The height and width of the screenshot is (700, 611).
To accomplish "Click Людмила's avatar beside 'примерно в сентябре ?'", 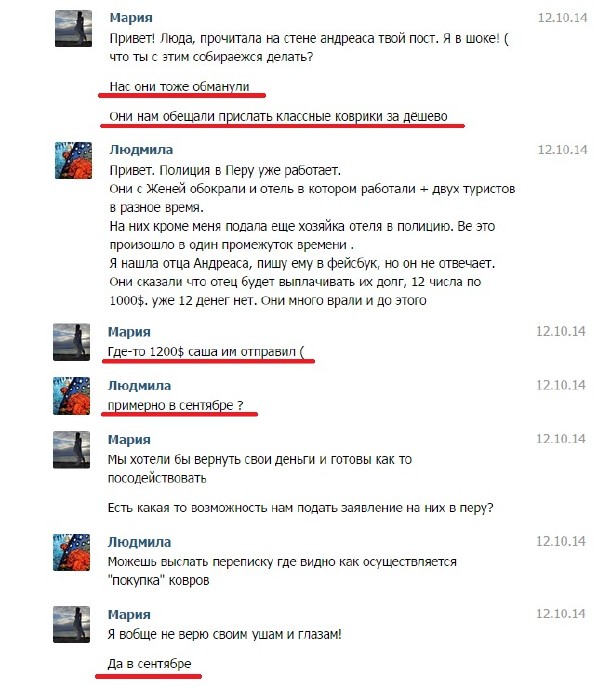I will pyautogui.click(x=71, y=396).
